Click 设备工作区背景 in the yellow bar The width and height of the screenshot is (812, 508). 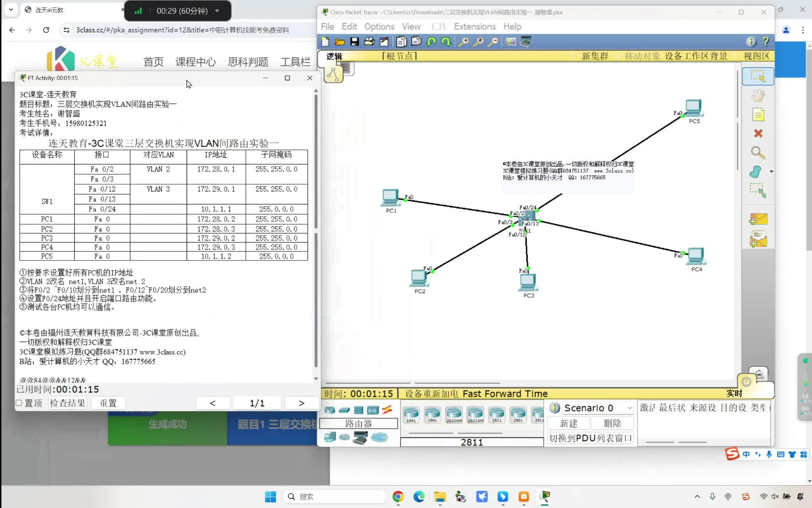point(696,56)
